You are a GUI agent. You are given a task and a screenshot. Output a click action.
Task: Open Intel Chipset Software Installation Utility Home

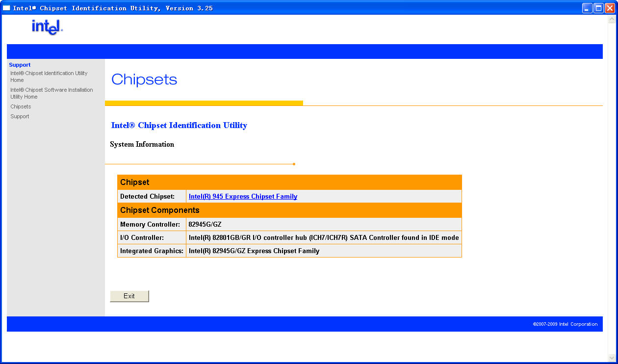51,93
